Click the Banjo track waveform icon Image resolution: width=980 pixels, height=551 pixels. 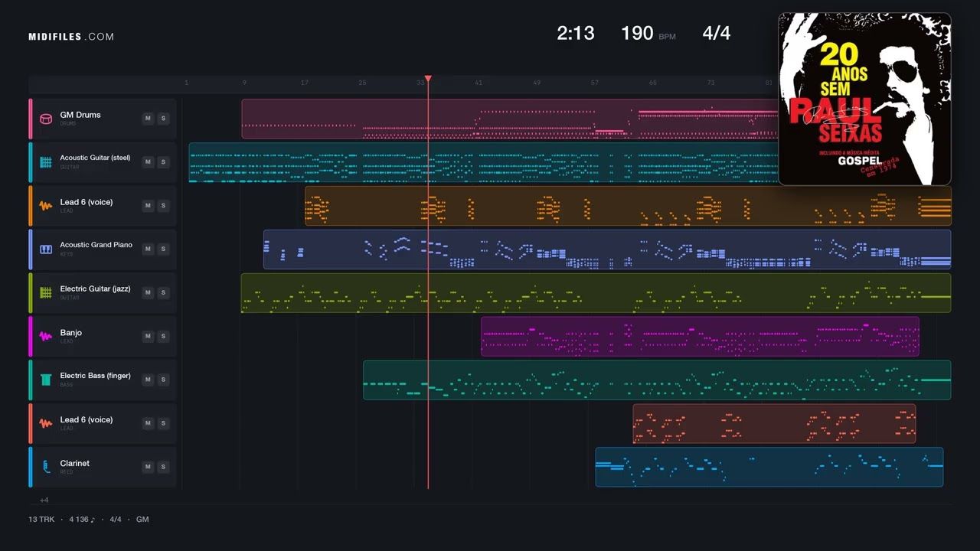coord(46,337)
